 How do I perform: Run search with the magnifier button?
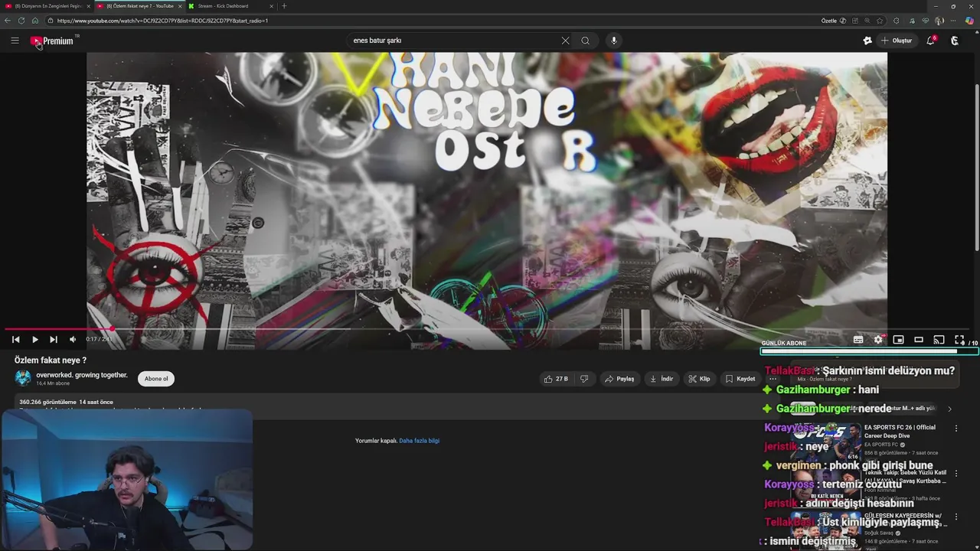tap(585, 41)
